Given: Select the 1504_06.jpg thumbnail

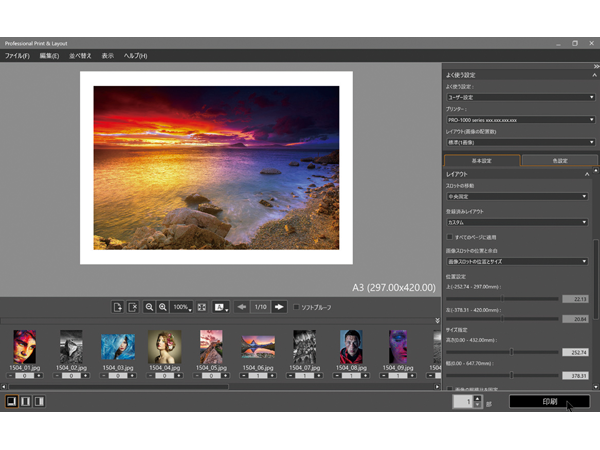Looking at the screenshot, I should [x=258, y=346].
